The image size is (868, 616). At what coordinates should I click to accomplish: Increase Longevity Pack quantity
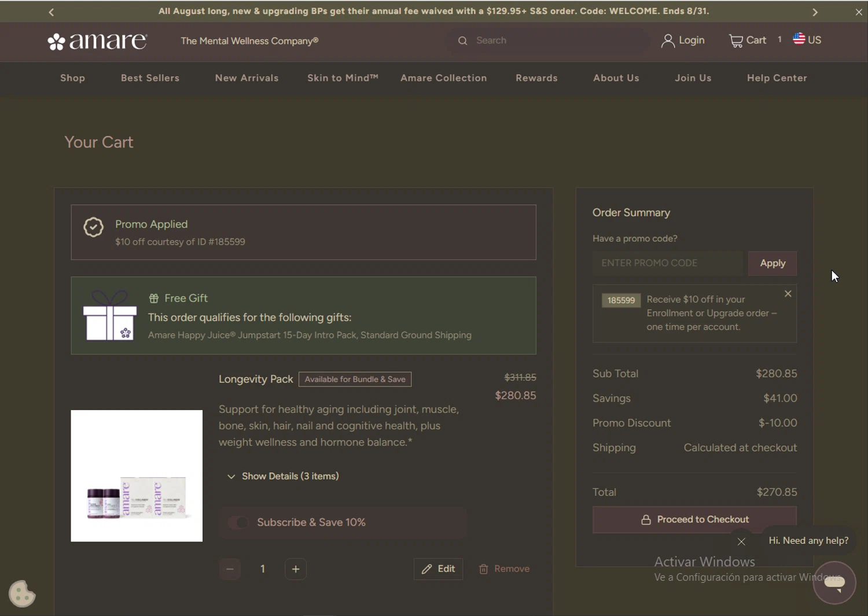pos(296,569)
